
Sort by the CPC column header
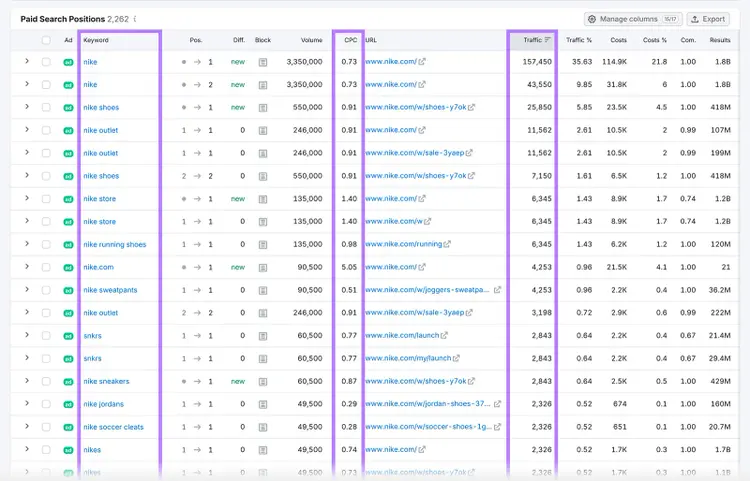(x=351, y=40)
